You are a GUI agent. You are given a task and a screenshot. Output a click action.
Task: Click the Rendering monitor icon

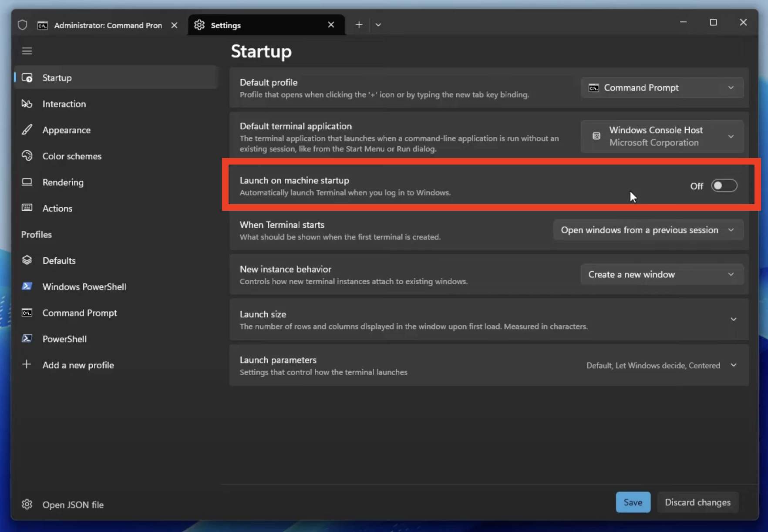click(x=27, y=182)
